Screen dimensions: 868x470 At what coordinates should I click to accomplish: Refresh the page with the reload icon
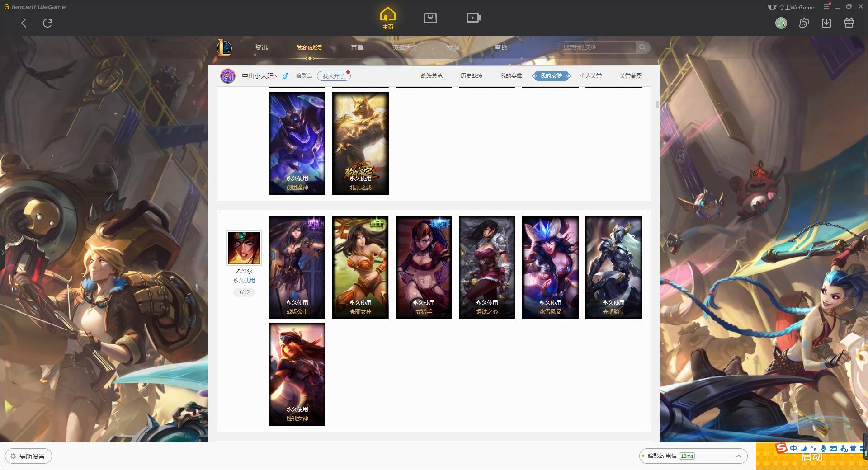[47, 23]
